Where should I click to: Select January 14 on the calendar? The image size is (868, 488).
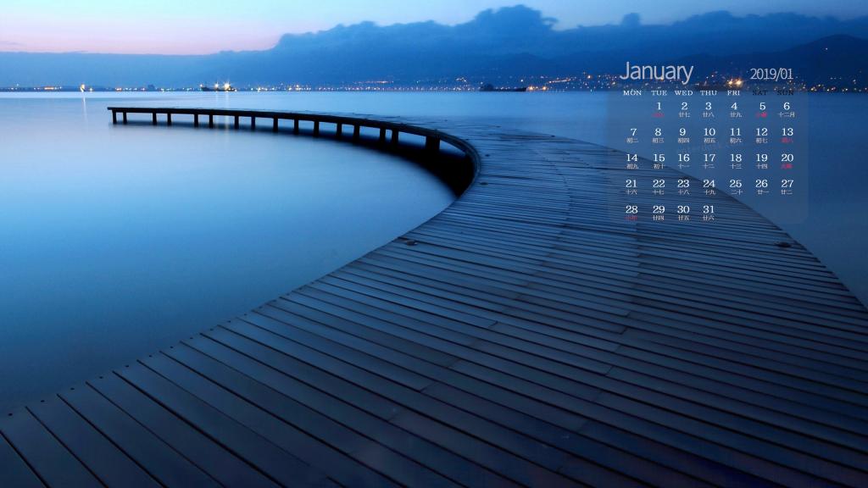633,157
